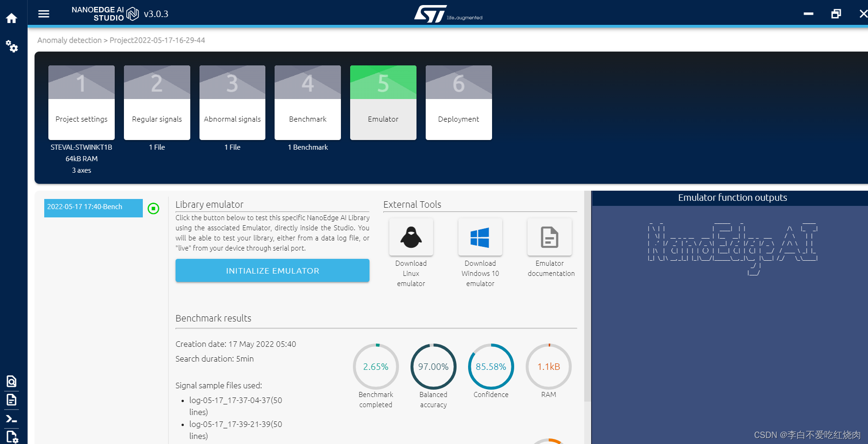Select the green radio button beside the benchmark
Screen dimensions: 868x444
[153, 209]
